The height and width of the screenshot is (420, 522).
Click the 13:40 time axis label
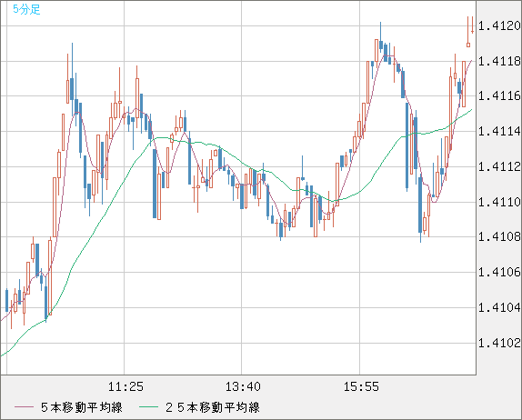tap(243, 386)
